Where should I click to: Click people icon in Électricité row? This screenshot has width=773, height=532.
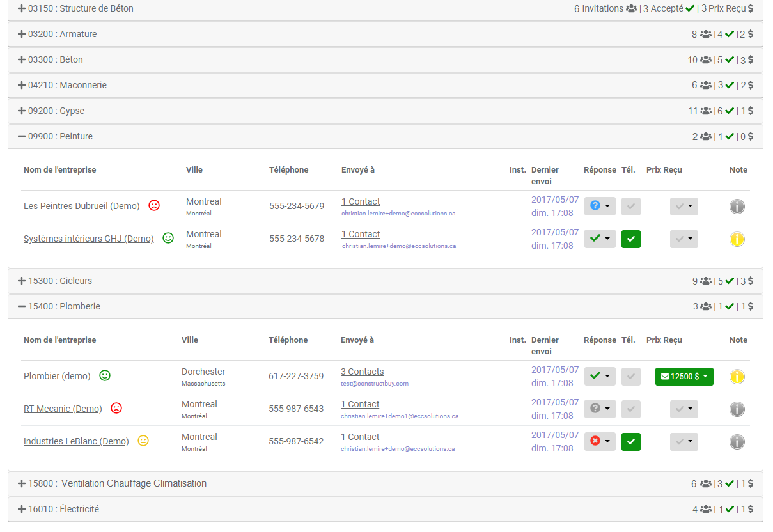706,510
